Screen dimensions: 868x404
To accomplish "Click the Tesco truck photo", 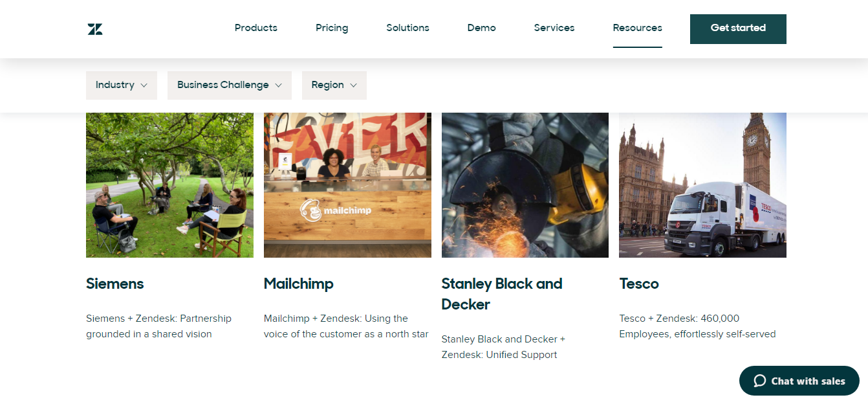I will pos(702,185).
